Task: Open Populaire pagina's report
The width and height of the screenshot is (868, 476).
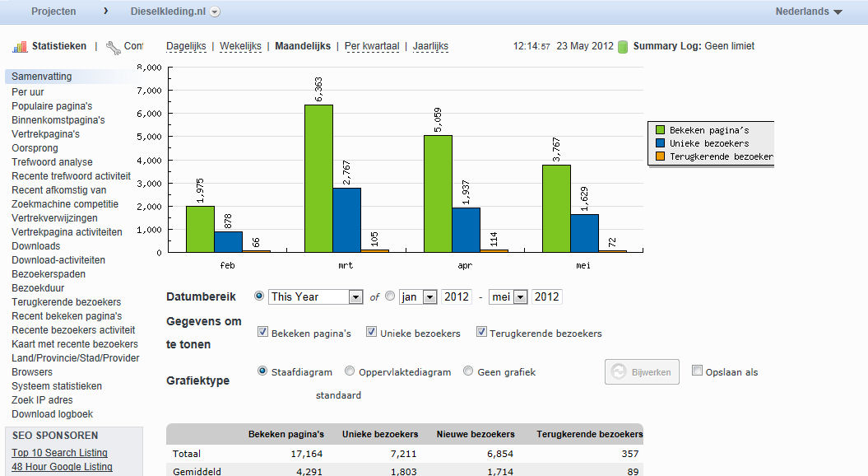Action: 52,106
